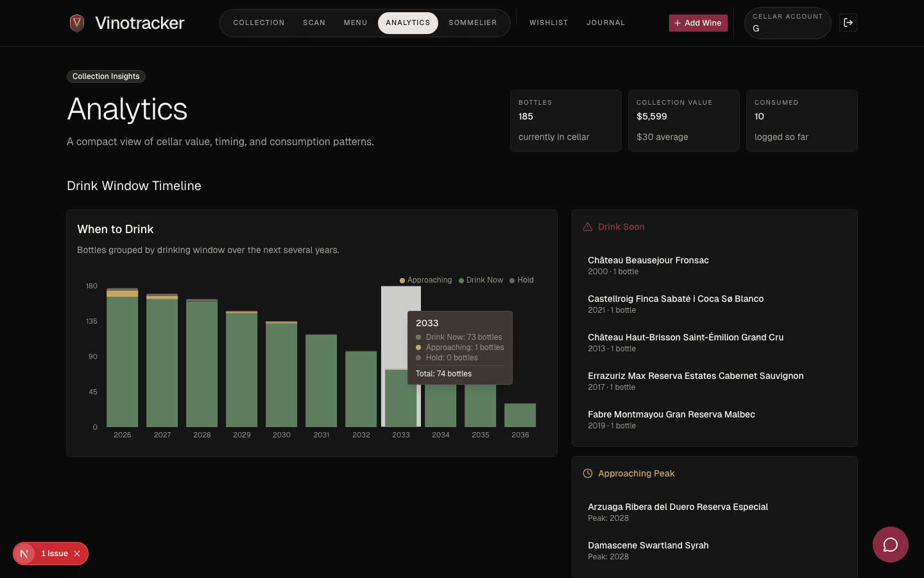Toggle the Hold series in chart legend
This screenshot has height=578, width=924.
[x=520, y=280]
